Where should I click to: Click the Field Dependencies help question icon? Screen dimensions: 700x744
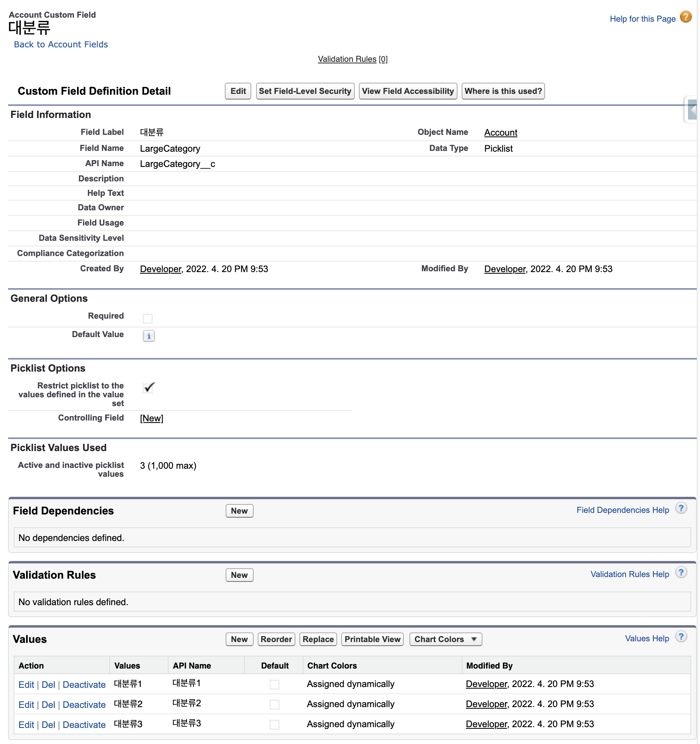coord(681,508)
